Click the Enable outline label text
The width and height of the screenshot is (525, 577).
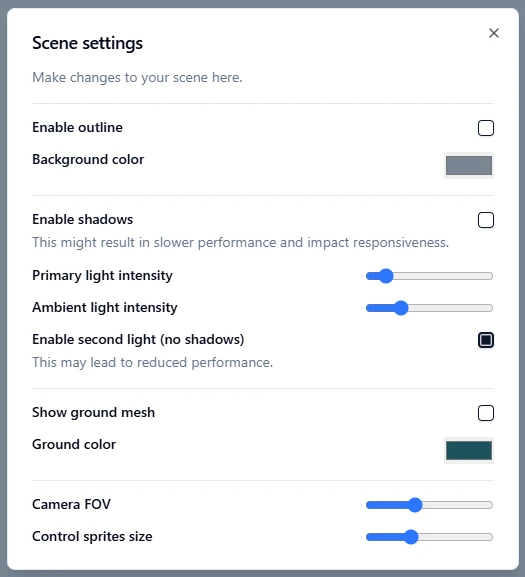pyautogui.click(x=77, y=127)
